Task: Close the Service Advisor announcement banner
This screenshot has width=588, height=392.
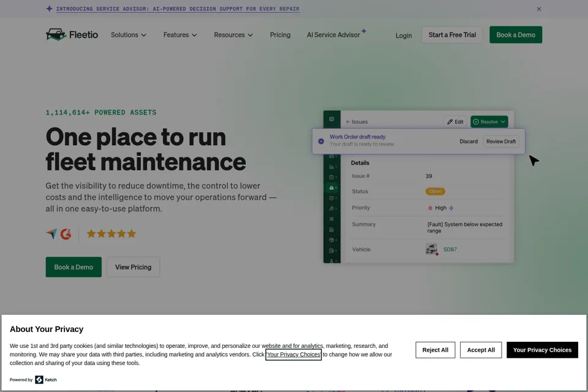Action: [x=538, y=9]
